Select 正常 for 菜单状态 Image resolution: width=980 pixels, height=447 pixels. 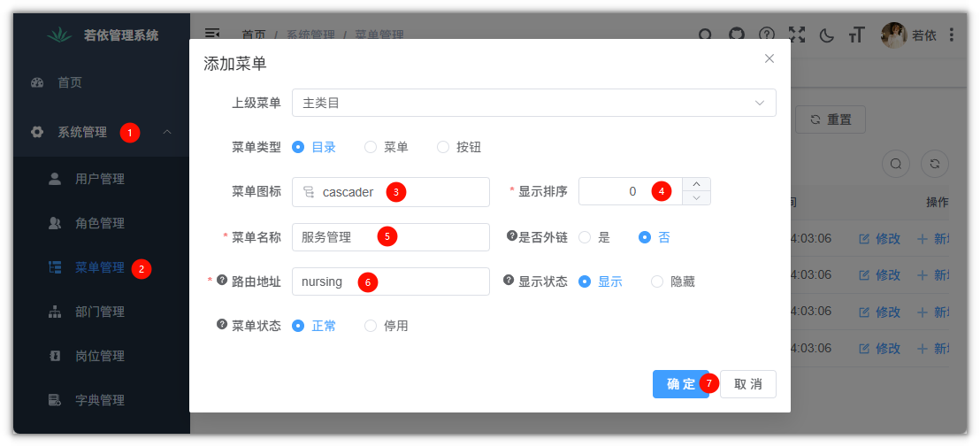tap(314, 326)
